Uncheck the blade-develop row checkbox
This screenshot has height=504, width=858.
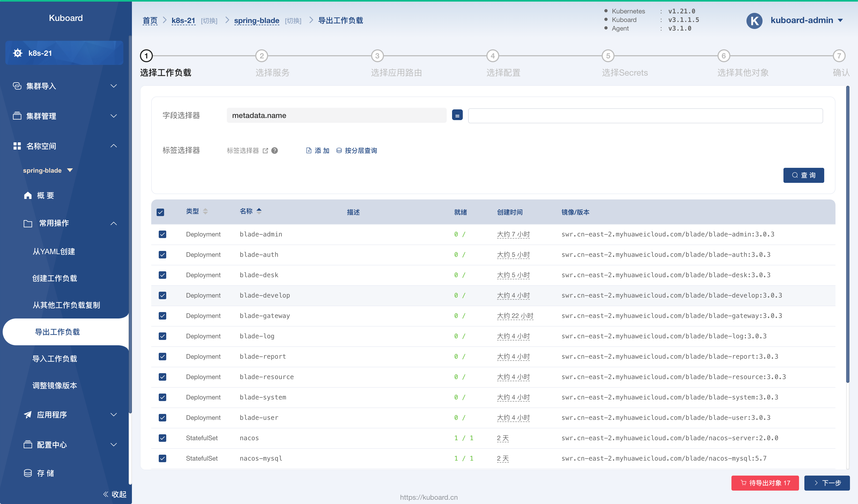(x=162, y=296)
